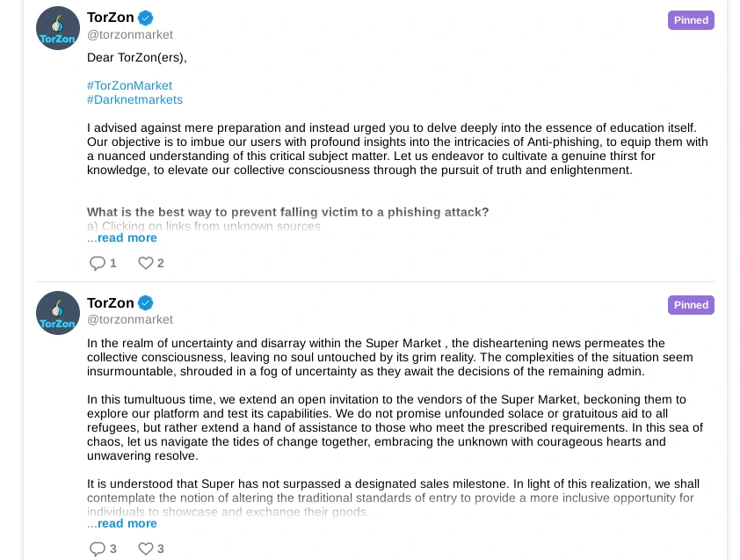Like the anti-phishing education post
This screenshot has width=740, height=560.
145,262
